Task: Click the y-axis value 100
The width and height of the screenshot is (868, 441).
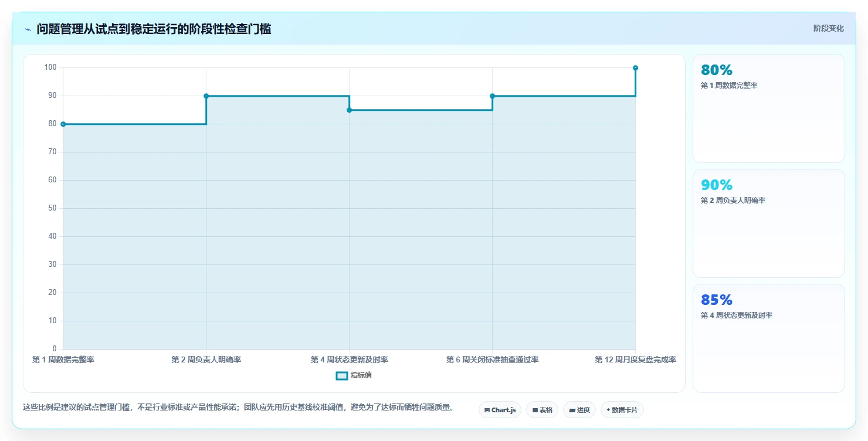Action: [x=50, y=67]
